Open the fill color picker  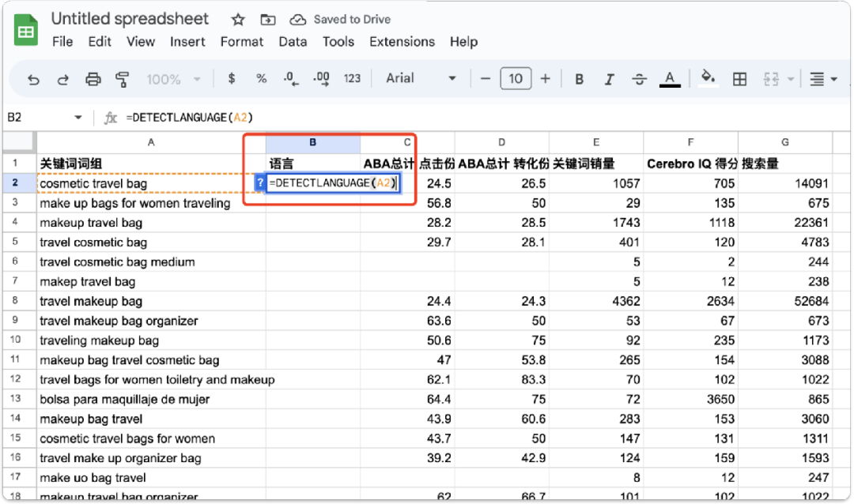pos(709,78)
